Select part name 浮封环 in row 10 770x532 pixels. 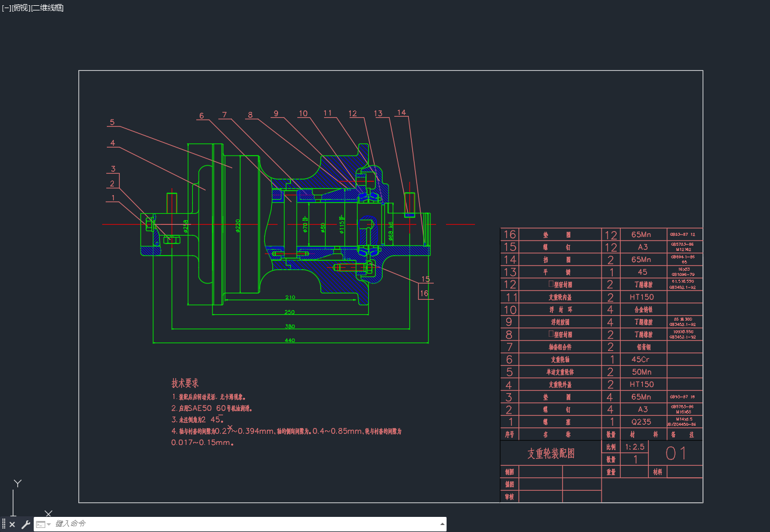(561, 310)
